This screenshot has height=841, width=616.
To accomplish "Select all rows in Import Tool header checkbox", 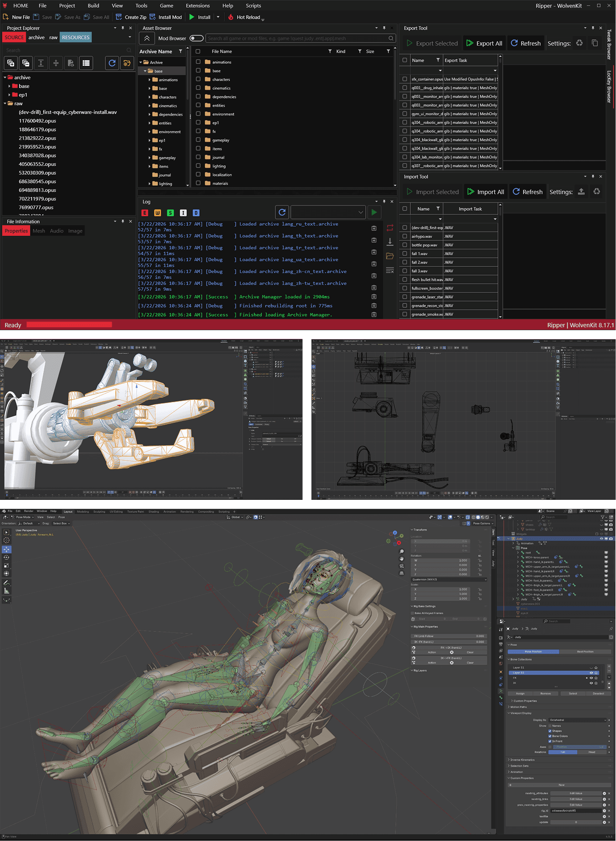I will pos(404,208).
